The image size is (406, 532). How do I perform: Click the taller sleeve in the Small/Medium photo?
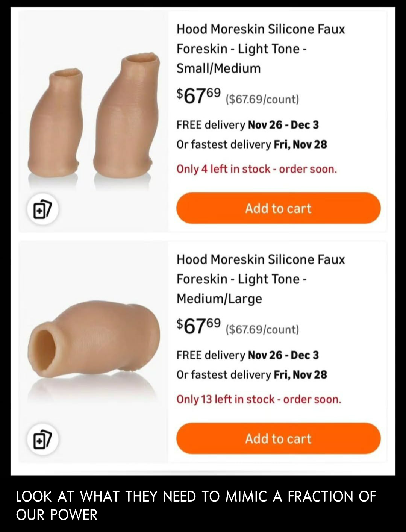[x=126, y=117]
